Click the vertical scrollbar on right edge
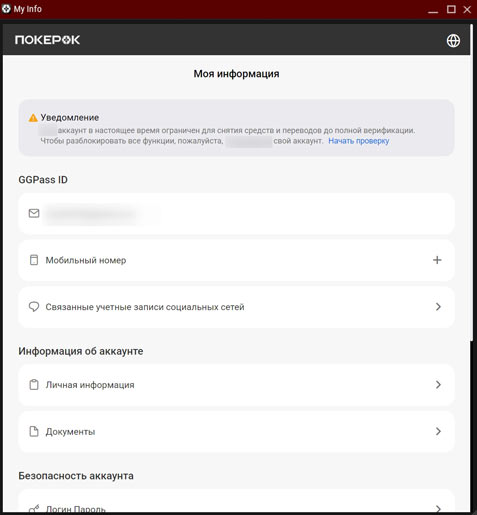 pyautogui.click(x=471, y=182)
